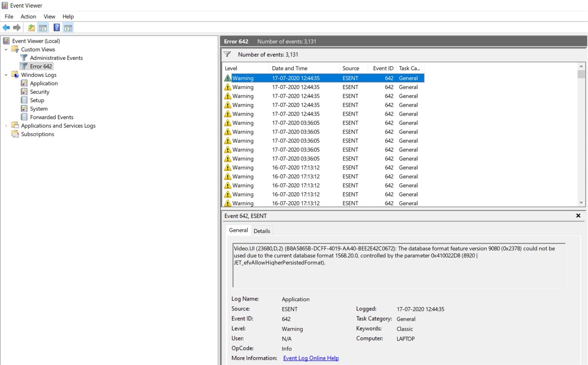Image resolution: width=588 pixels, height=365 pixels.
Task: Click the Back arrow toolbar icon
Action: click(x=6, y=28)
